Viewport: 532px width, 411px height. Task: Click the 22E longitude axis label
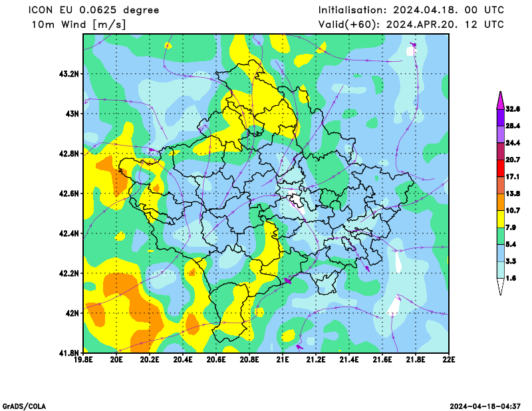pyautogui.click(x=449, y=359)
